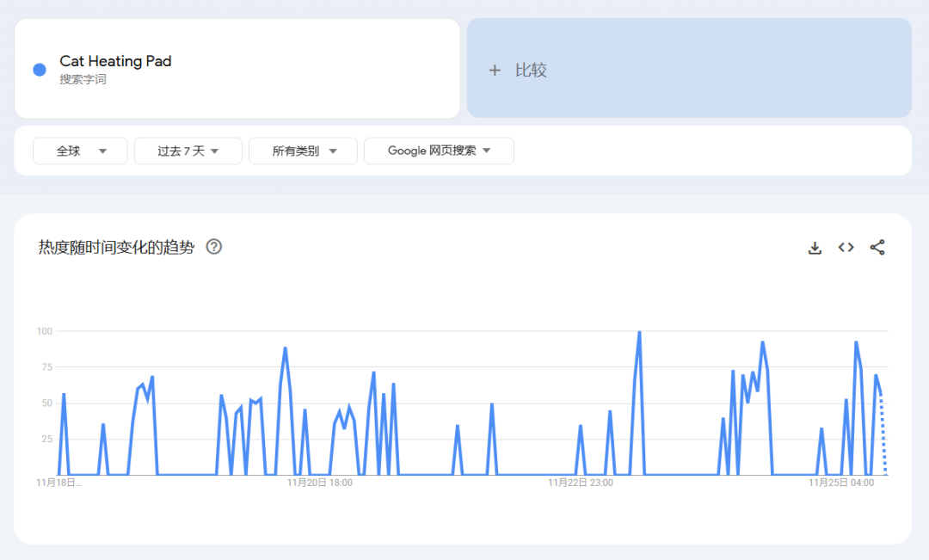Click the share icon for the trends chart

(x=877, y=247)
